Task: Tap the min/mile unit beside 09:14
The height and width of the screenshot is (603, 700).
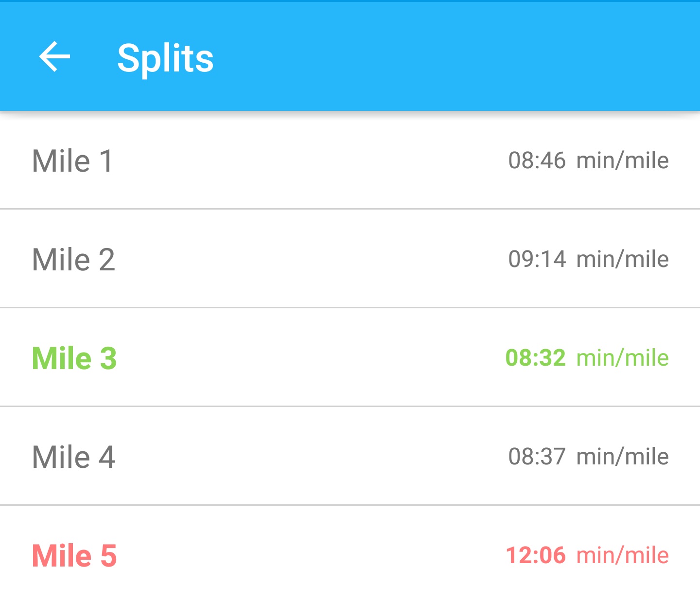Action: [x=622, y=259]
